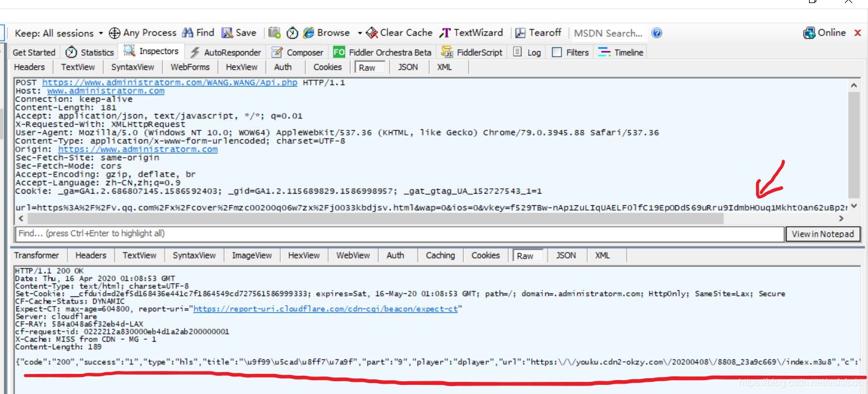
Task: Click the Find text input field
Action: 398,234
